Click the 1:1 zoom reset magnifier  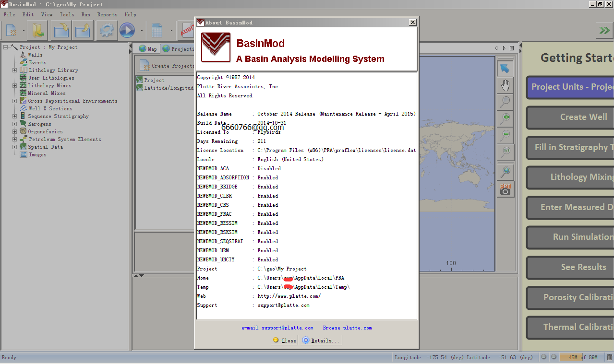(x=505, y=152)
